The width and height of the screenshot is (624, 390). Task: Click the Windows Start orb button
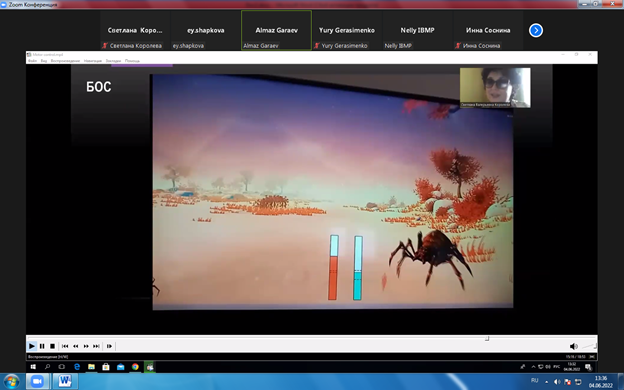click(x=11, y=382)
